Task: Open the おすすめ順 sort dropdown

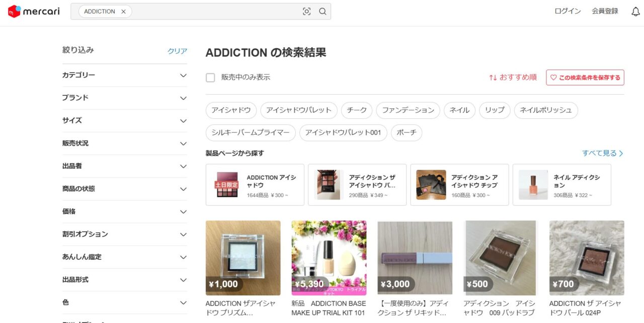Action: (x=513, y=77)
